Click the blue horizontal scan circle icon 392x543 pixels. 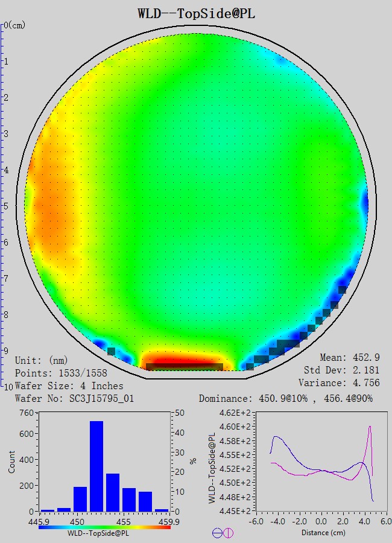[217, 533]
